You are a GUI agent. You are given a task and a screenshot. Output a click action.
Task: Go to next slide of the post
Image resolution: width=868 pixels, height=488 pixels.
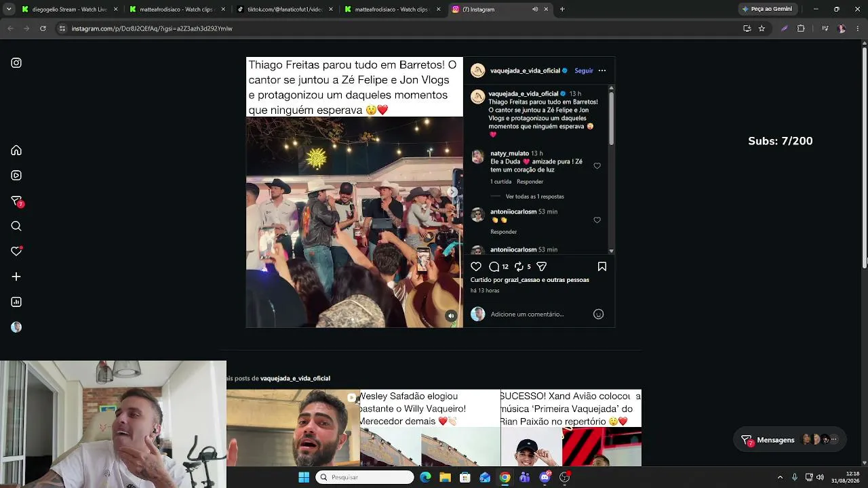tap(452, 192)
